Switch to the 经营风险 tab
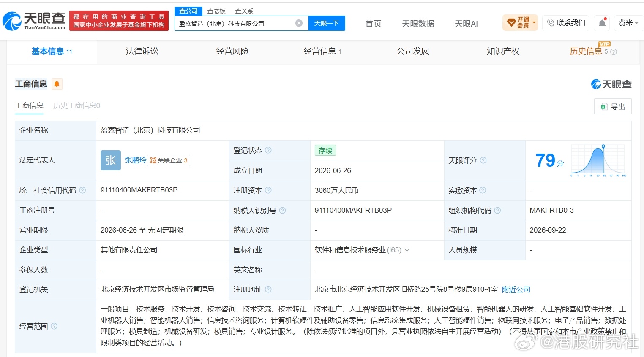This screenshot has height=357, width=644. coord(232,51)
